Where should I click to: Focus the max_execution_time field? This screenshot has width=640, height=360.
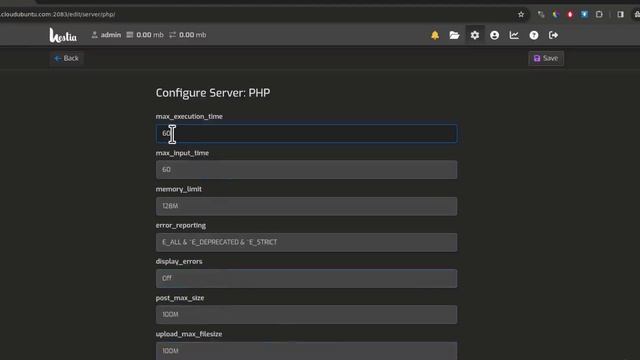click(x=307, y=133)
